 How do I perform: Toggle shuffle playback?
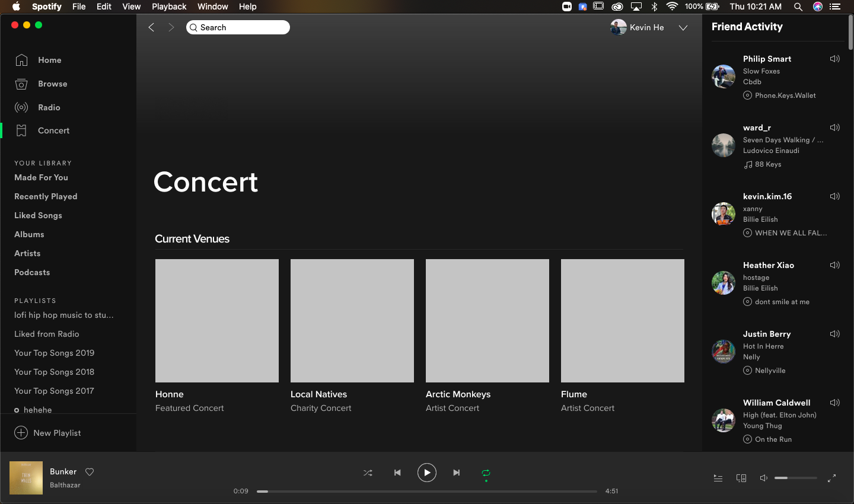tap(368, 473)
